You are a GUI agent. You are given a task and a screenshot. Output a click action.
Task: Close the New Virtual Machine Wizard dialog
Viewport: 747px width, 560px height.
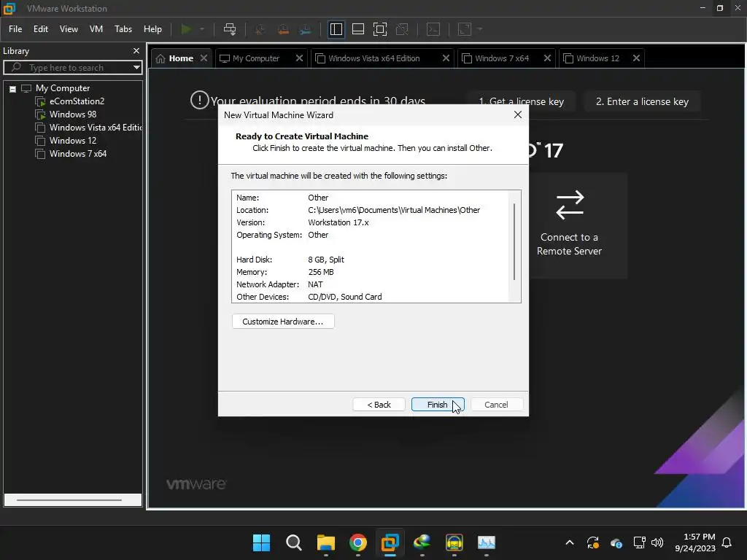coord(518,114)
